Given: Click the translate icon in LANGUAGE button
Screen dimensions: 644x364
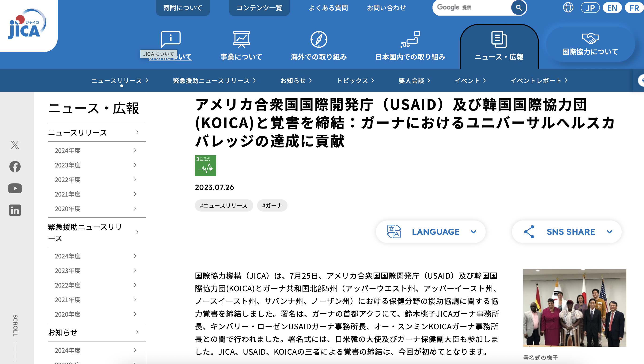Looking at the screenshot, I should pos(394,231).
